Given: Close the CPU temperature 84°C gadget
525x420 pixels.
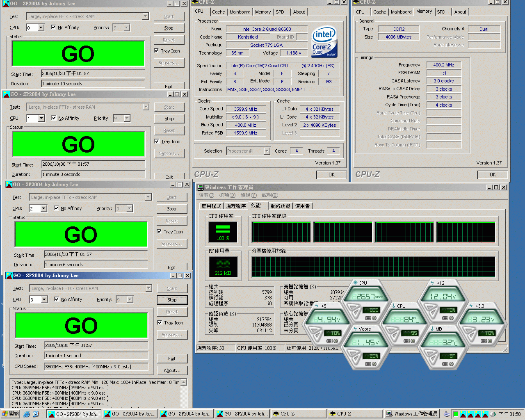Looking at the screenshot, I should pyautogui.click(x=413, y=341).
